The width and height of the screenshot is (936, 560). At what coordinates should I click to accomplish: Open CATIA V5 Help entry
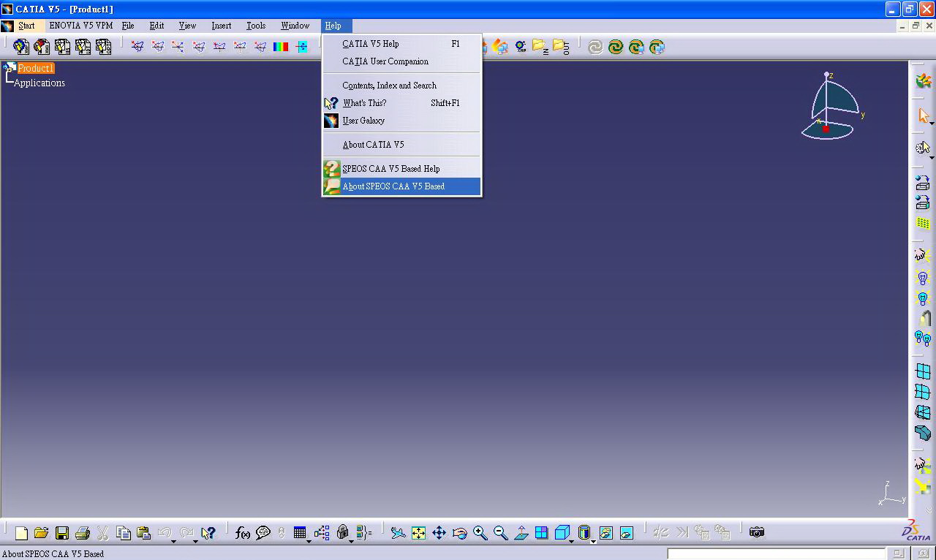click(x=401, y=44)
